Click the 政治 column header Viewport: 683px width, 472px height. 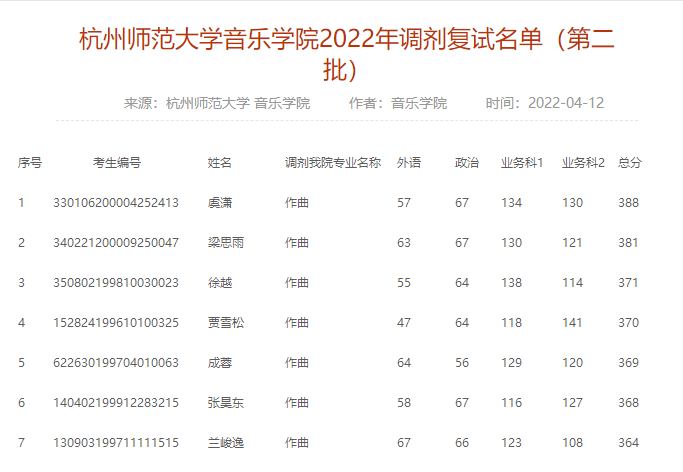click(467, 163)
